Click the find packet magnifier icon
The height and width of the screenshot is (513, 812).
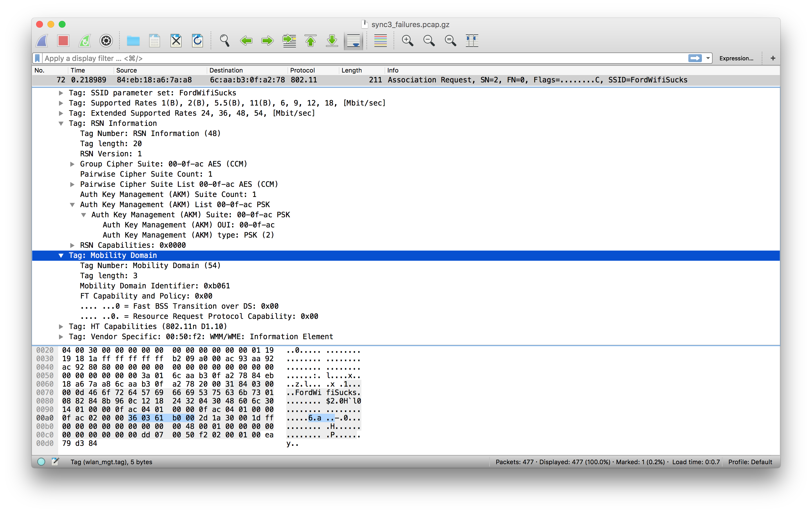[224, 41]
